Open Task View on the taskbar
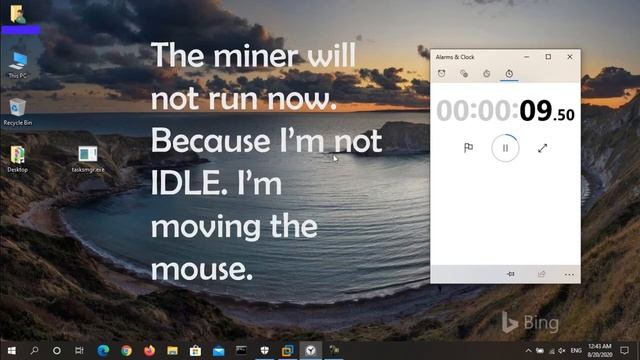Screen dimensions: 640x360 (79, 351)
